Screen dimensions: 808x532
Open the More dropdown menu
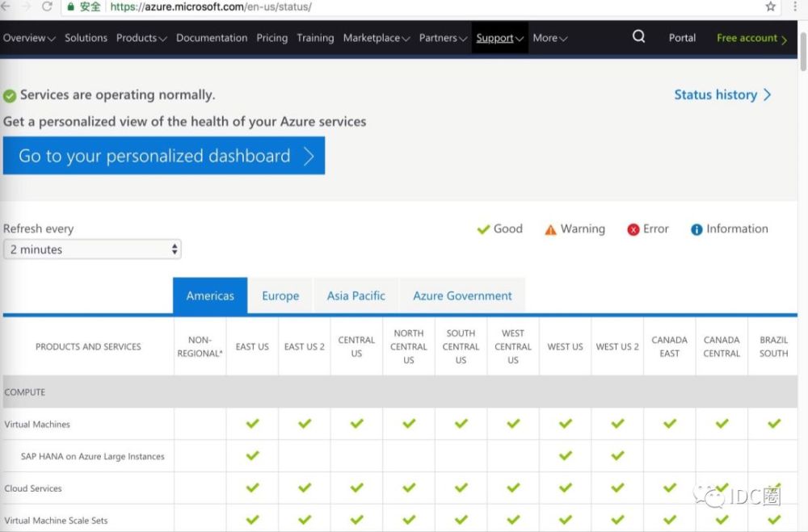549,38
